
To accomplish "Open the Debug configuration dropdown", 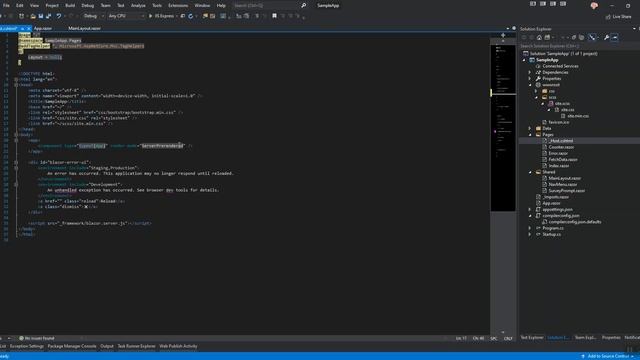I will 93,16.
